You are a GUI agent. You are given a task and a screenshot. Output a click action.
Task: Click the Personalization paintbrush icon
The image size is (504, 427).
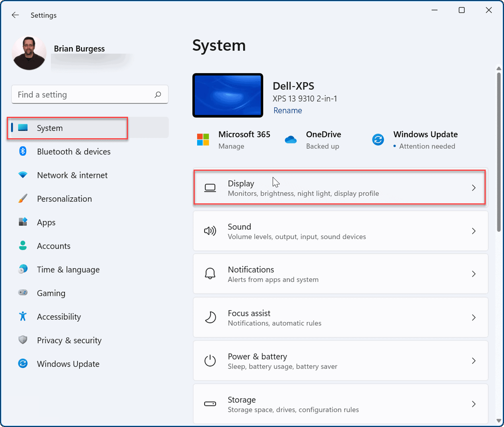coord(23,198)
